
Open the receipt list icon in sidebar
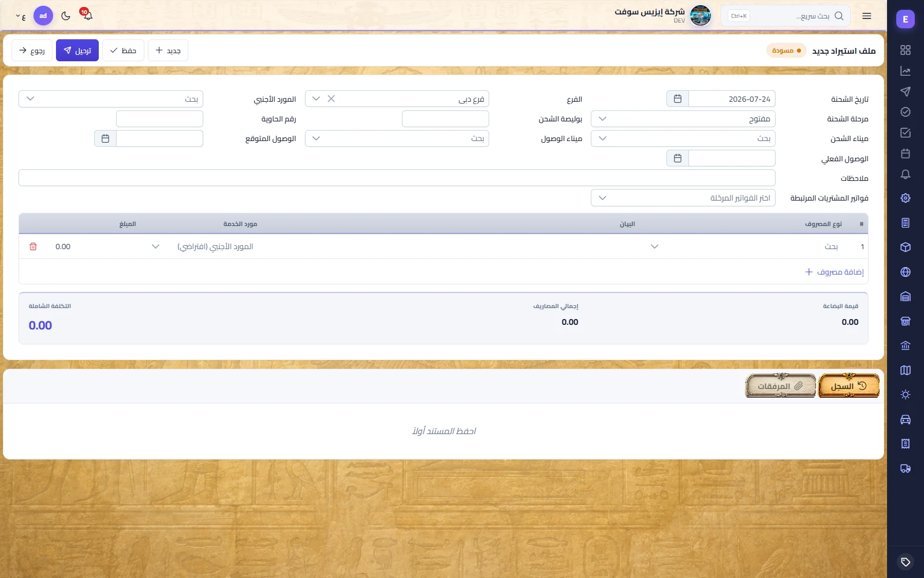[x=905, y=443]
